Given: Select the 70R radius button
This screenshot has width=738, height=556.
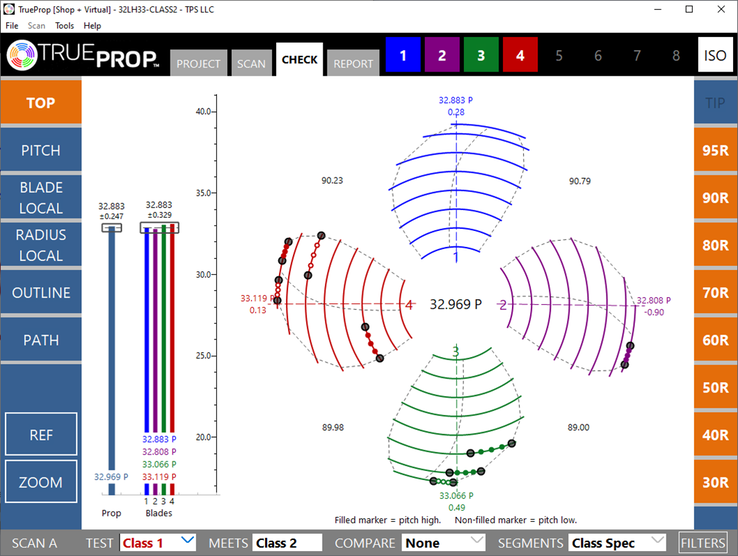Looking at the screenshot, I should [x=715, y=293].
